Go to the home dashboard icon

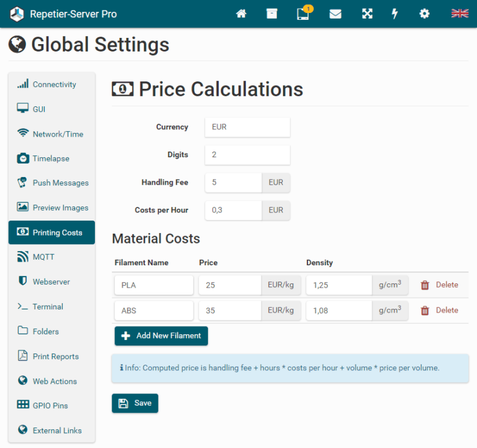point(241,14)
